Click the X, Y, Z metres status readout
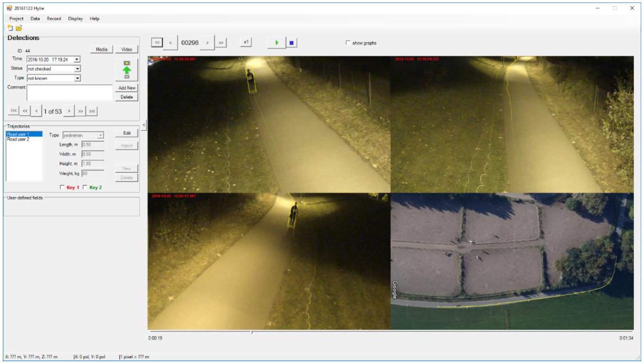 point(32,357)
